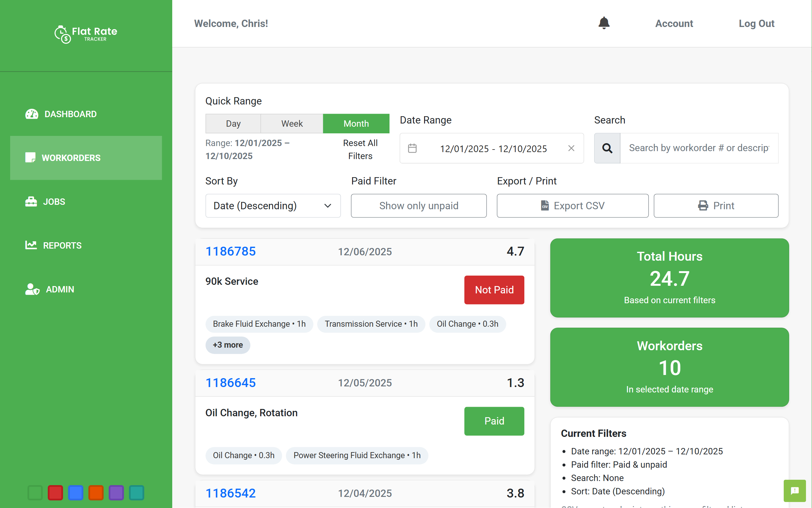
Task: Click the Current Filters heading
Action: [x=593, y=433]
